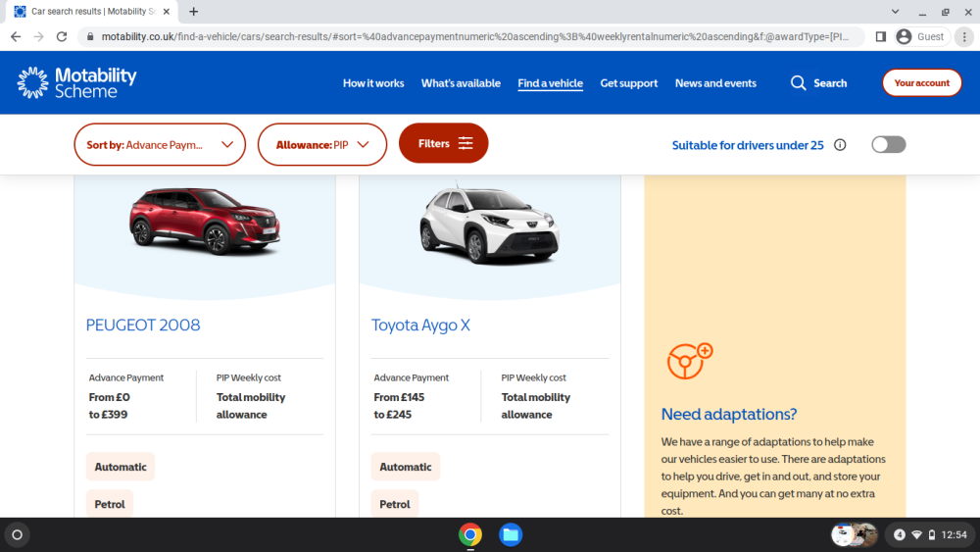Open Chrome from the shelf
This screenshot has width=980, height=552.
click(470, 534)
